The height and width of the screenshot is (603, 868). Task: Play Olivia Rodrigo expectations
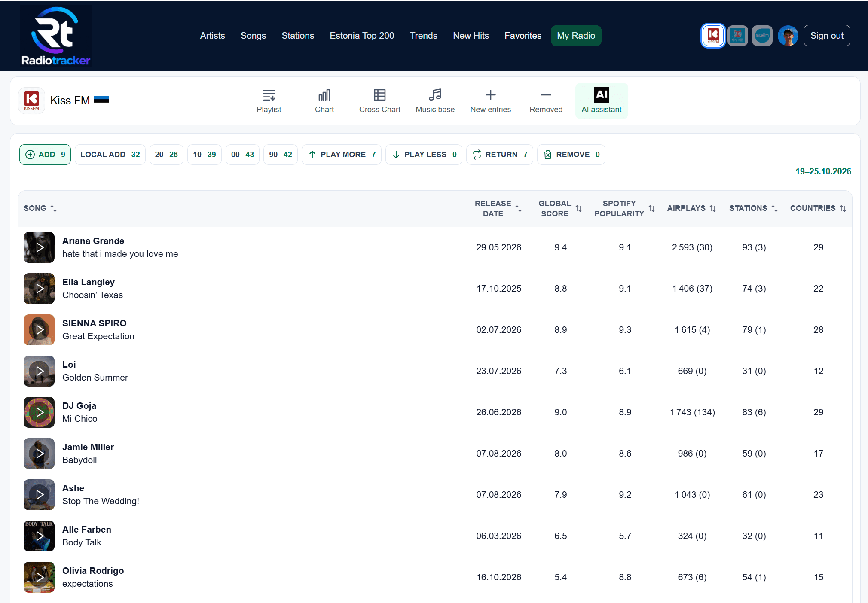pos(39,577)
